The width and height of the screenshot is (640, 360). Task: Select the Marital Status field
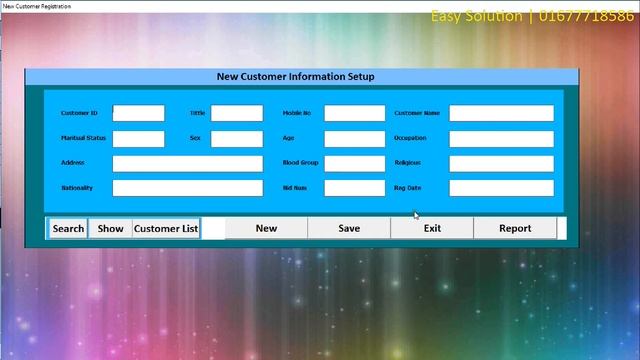tap(139, 139)
